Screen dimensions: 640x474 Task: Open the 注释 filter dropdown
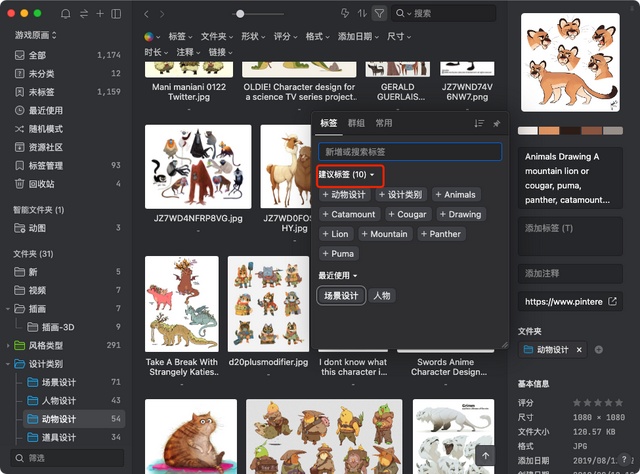tap(188, 52)
